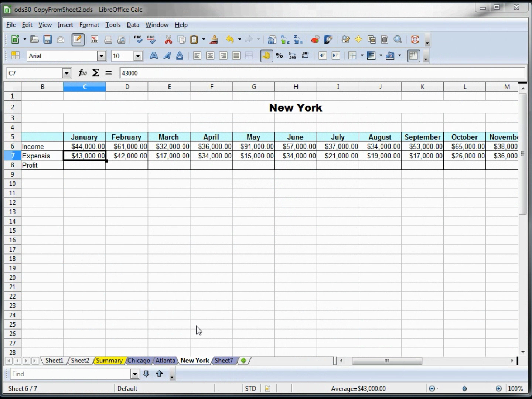Open the Arial font name dropdown

101,56
